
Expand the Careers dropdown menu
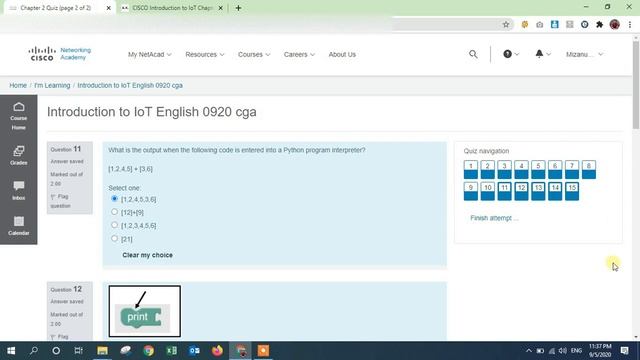point(299,54)
